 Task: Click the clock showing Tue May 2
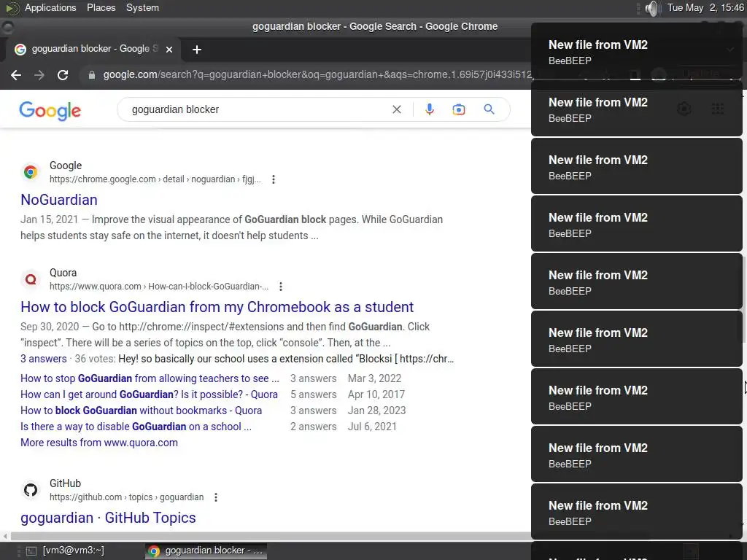click(705, 7)
